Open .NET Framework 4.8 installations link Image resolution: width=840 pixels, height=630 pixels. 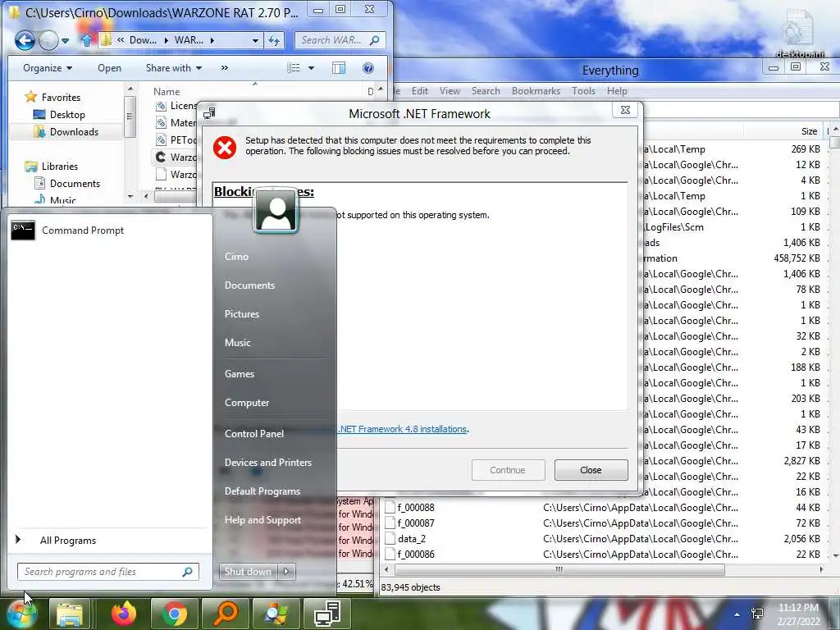403,429
